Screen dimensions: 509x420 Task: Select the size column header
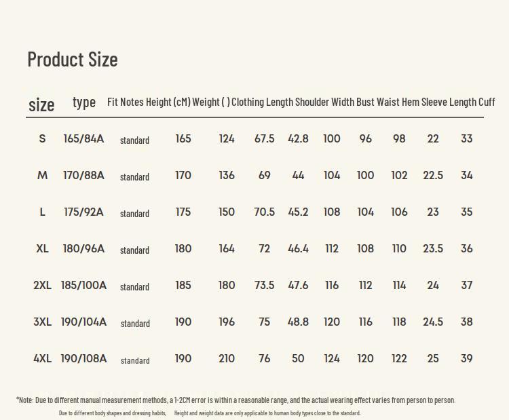pos(41,104)
